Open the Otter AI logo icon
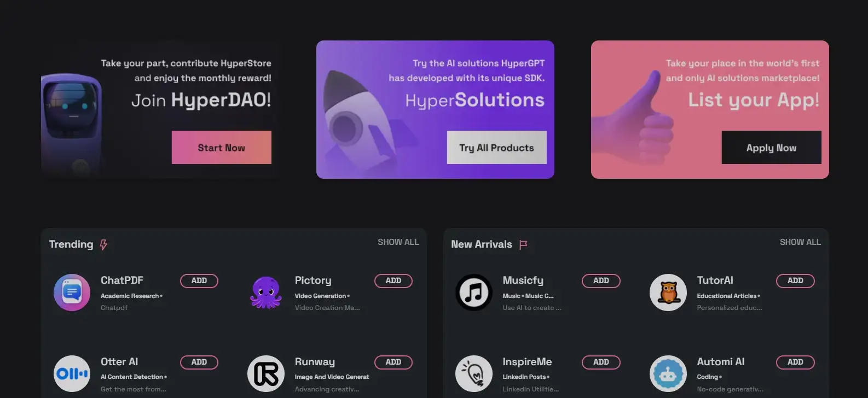This screenshot has width=868, height=398. click(72, 374)
